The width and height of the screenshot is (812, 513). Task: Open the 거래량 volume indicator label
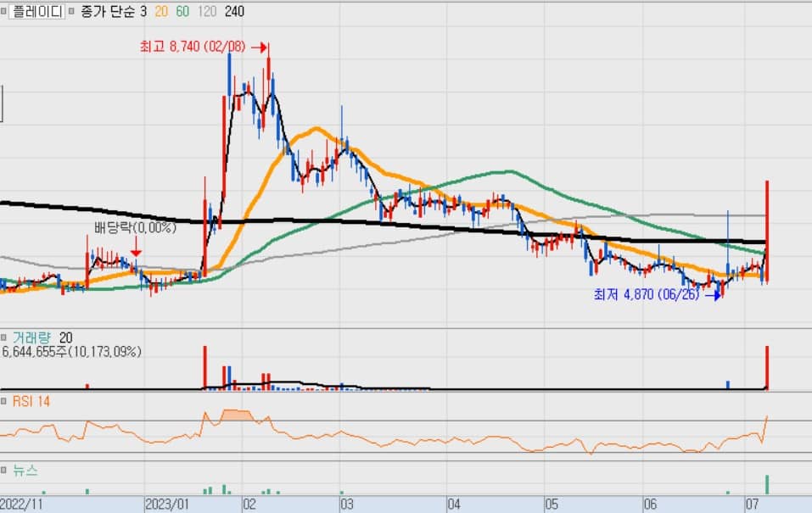pyautogui.click(x=31, y=338)
